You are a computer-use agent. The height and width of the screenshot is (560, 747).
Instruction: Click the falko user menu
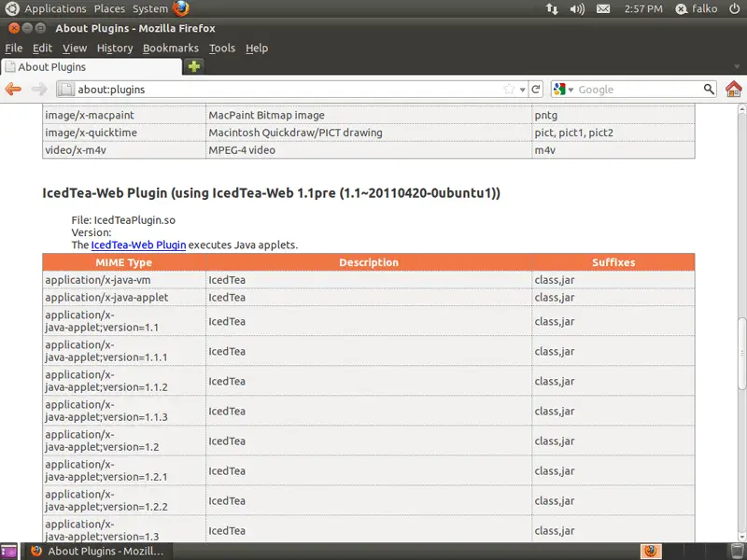click(697, 8)
